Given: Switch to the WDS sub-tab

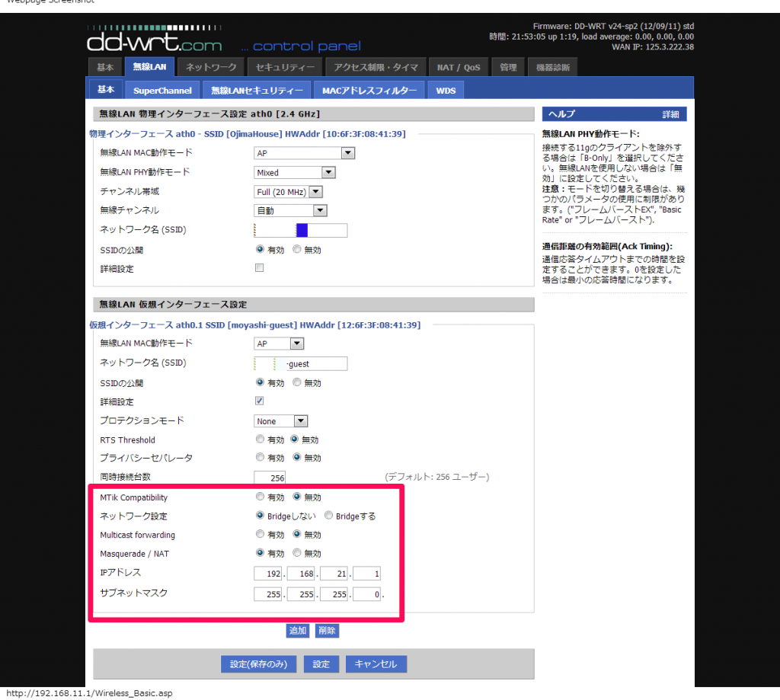Looking at the screenshot, I should (x=446, y=91).
